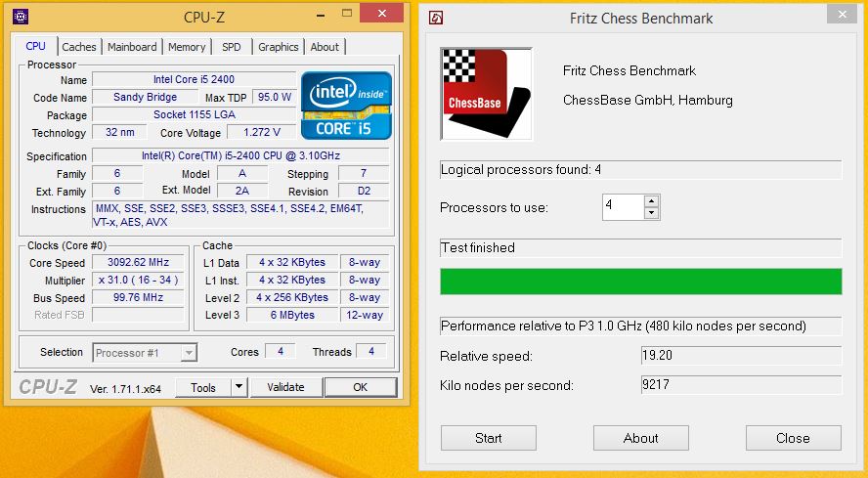The image size is (868, 478).
Task: Click the Multiplier value x 31.0
Action: click(138, 281)
